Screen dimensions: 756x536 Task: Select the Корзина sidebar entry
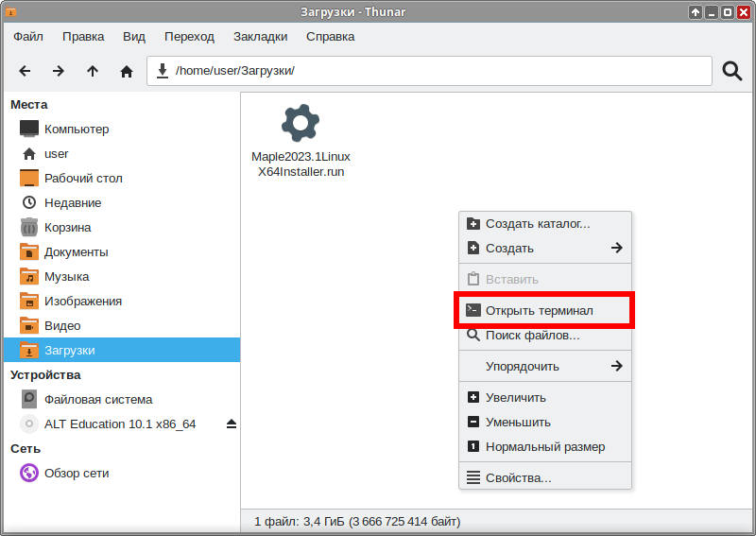(122, 227)
